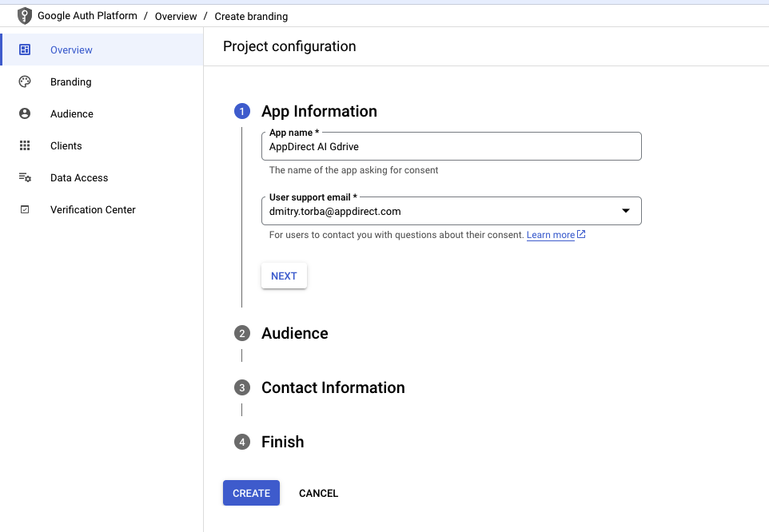Select Clients in the sidebar

tap(102, 145)
